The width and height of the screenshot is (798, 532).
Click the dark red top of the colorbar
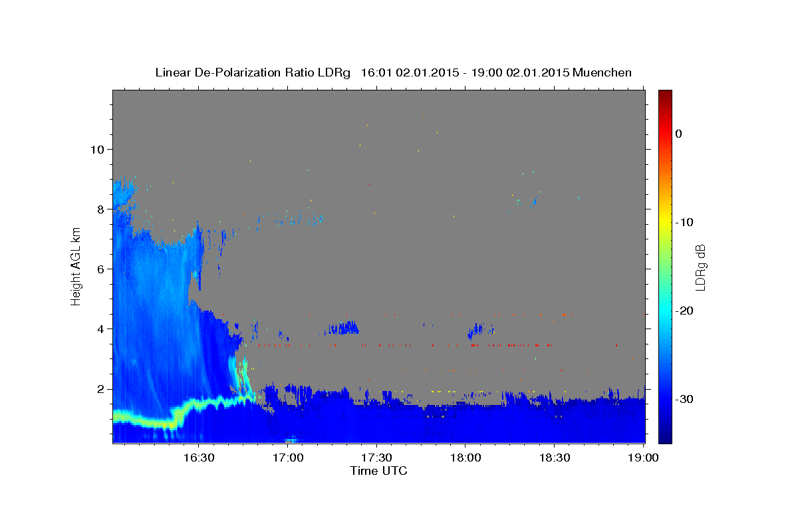tap(665, 95)
